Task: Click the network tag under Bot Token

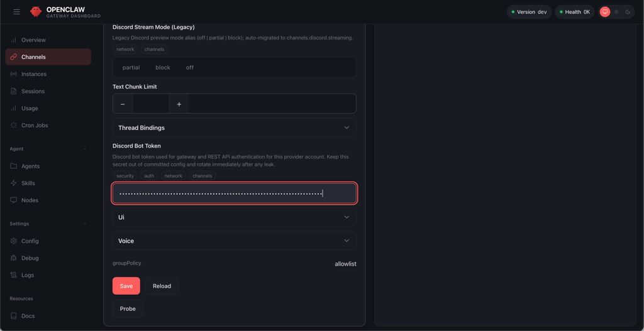Action: pos(174,175)
